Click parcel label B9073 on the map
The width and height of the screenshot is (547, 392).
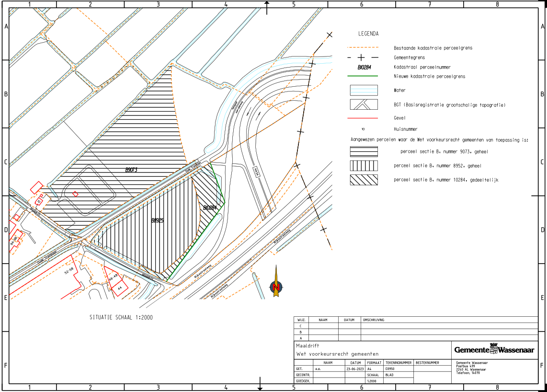tap(132, 170)
